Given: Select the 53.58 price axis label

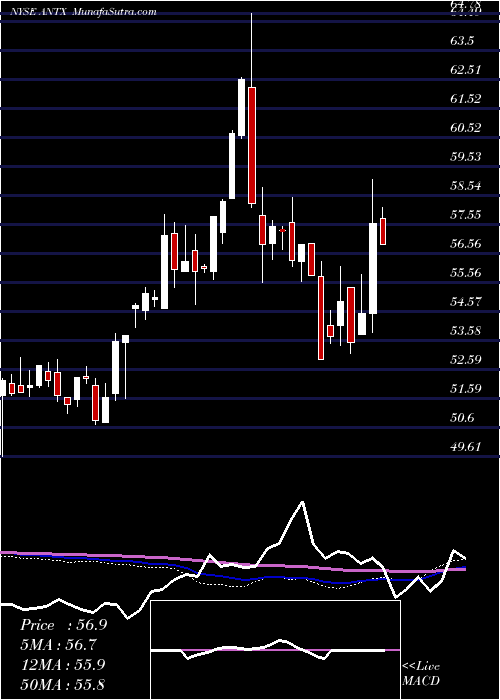Looking at the screenshot, I should (467, 331).
